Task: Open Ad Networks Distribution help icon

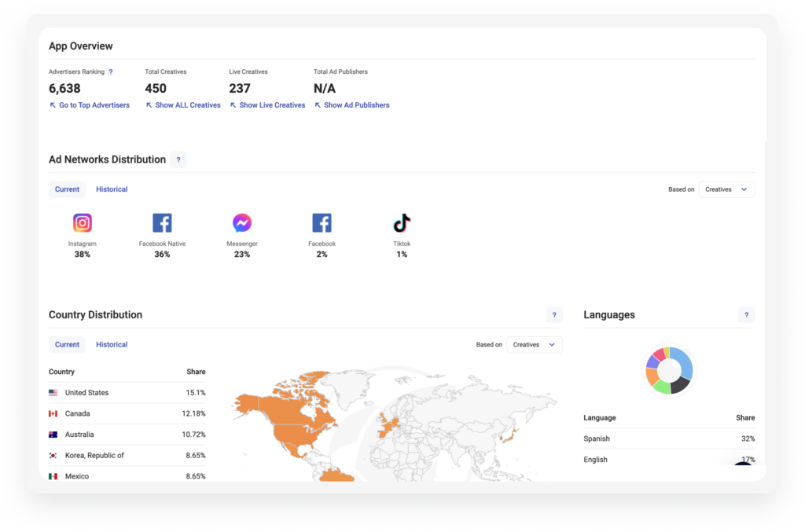Action: pos(178,160)
